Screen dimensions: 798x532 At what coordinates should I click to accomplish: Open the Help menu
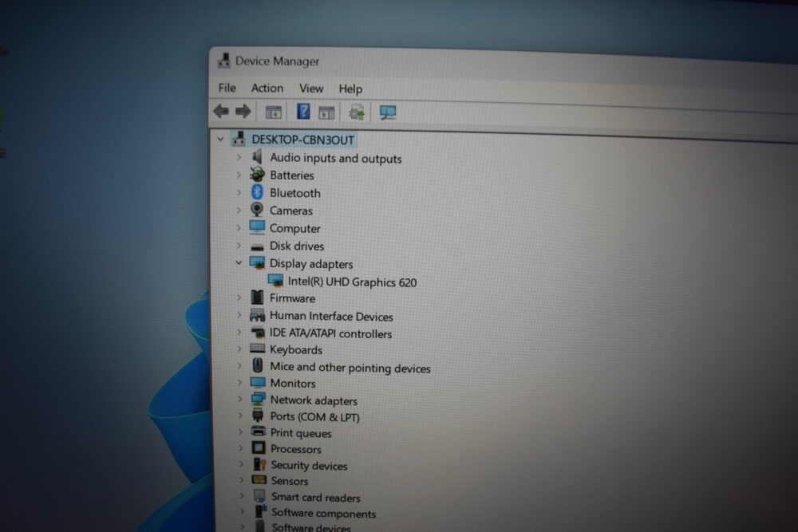coord(350,89)
